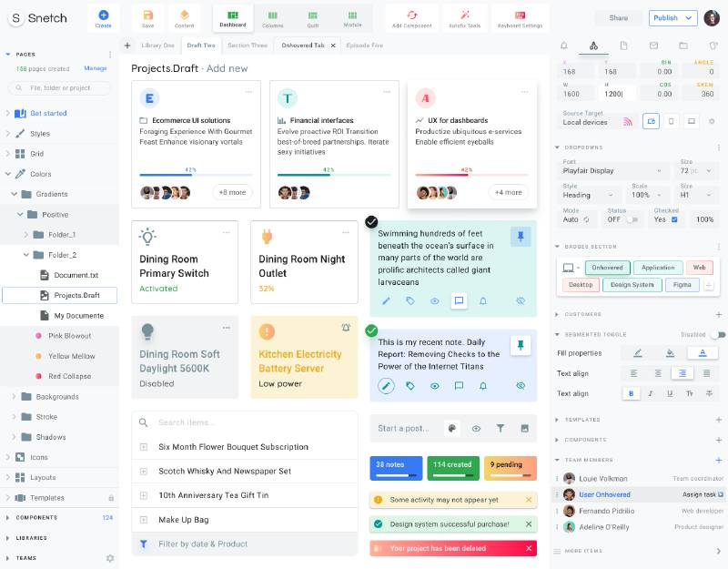Viewport: 728px width, 569px height.
Task: Select the Columns view tab
Action: [272, 18]
